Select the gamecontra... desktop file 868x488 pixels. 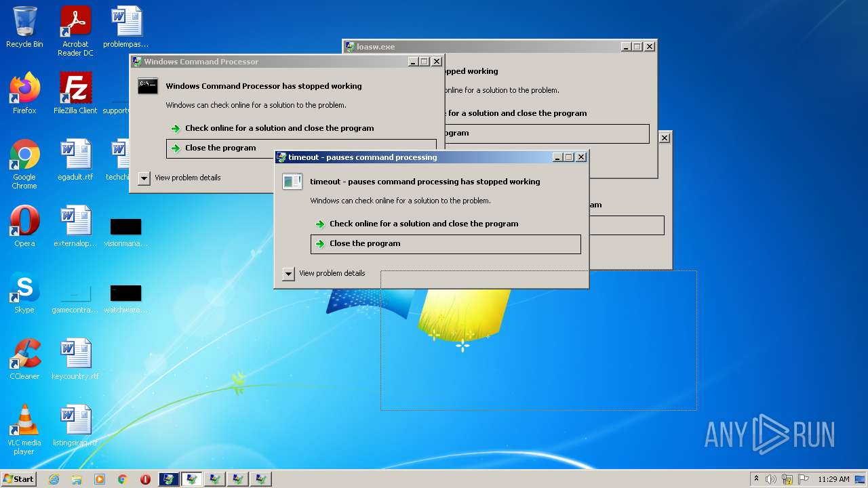[75, 298]
